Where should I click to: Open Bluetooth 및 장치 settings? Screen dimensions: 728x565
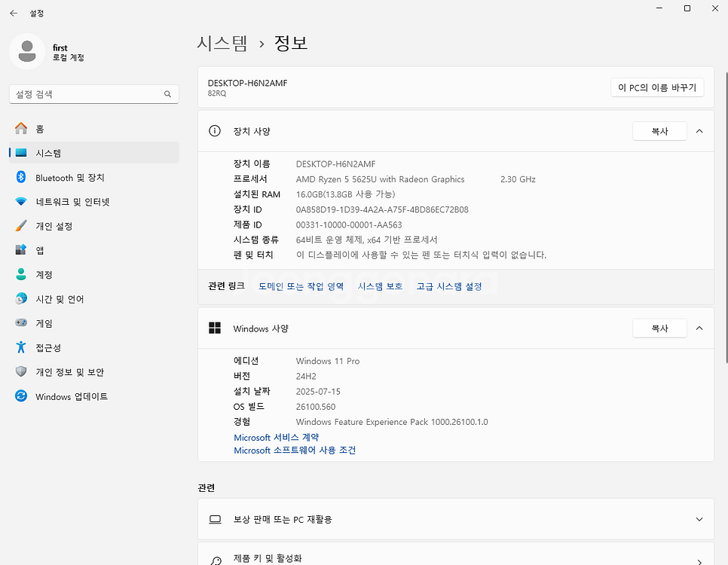tap(93, 177)
